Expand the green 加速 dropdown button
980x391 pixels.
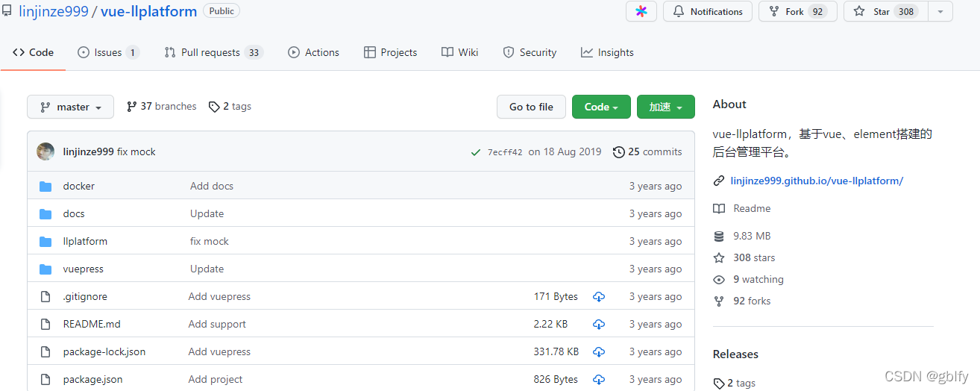coord(666,107)
